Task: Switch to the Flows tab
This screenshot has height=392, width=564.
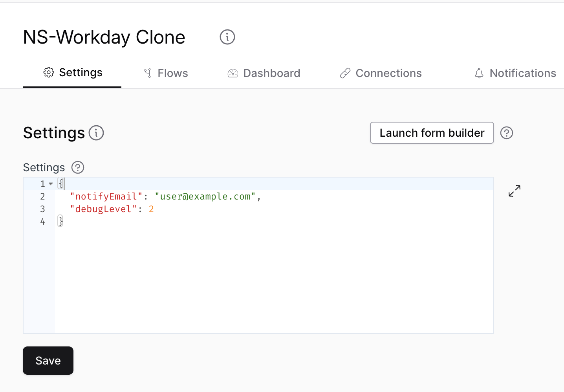Action: 166,73
